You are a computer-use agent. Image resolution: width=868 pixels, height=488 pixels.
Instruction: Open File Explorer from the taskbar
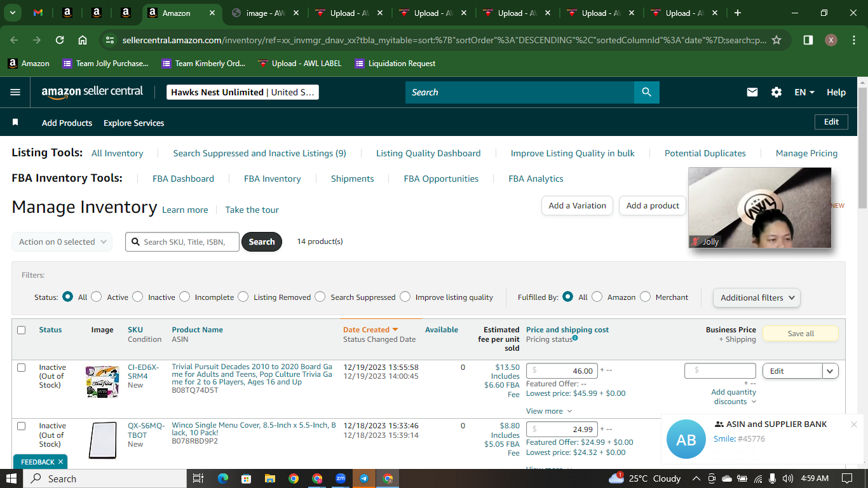tap(269, 478)
